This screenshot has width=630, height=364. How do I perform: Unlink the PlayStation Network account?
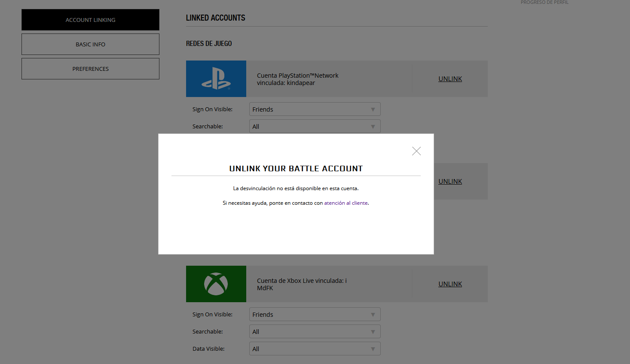point(450,79)
